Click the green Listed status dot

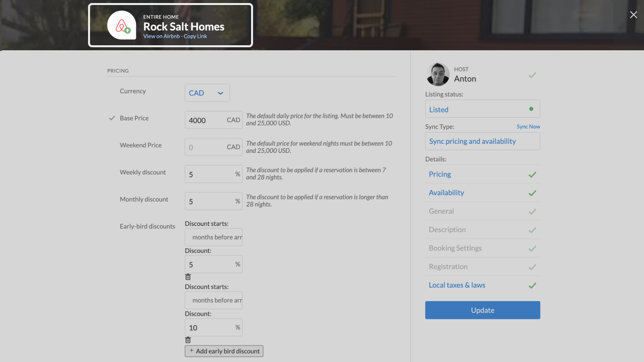click(x=531, y=109)
